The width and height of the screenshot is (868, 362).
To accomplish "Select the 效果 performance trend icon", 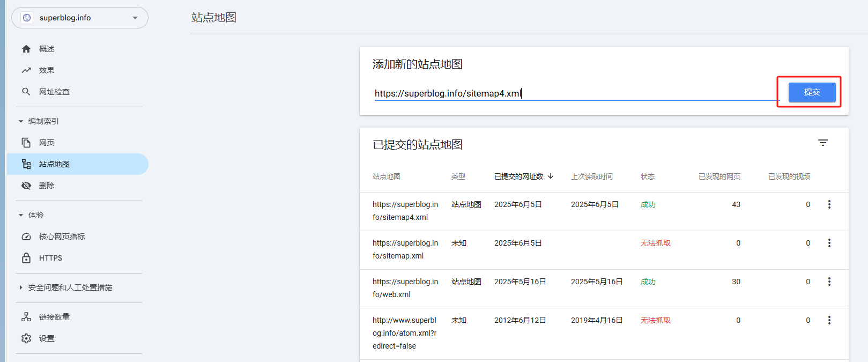I will point(26,70).
